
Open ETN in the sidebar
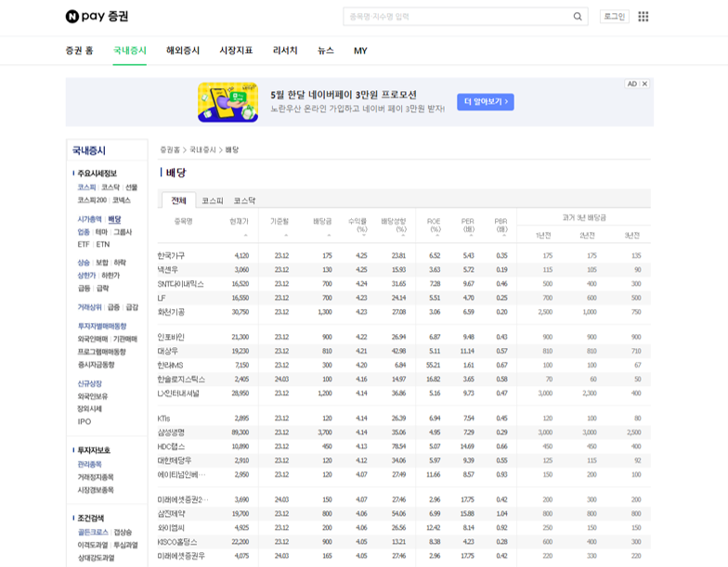pyautogui.click(x=103, y=245)
